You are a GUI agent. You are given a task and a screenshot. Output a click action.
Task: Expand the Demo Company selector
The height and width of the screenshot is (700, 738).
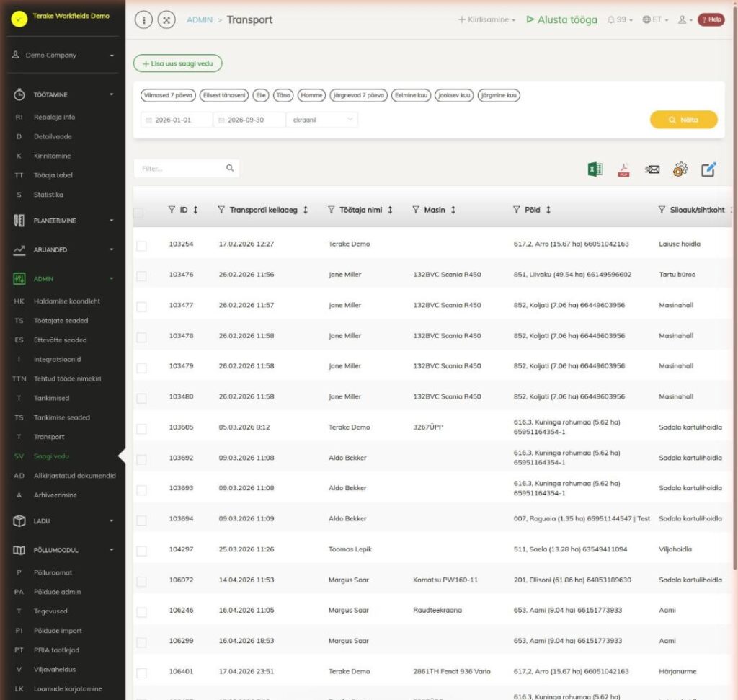[63, 55]
